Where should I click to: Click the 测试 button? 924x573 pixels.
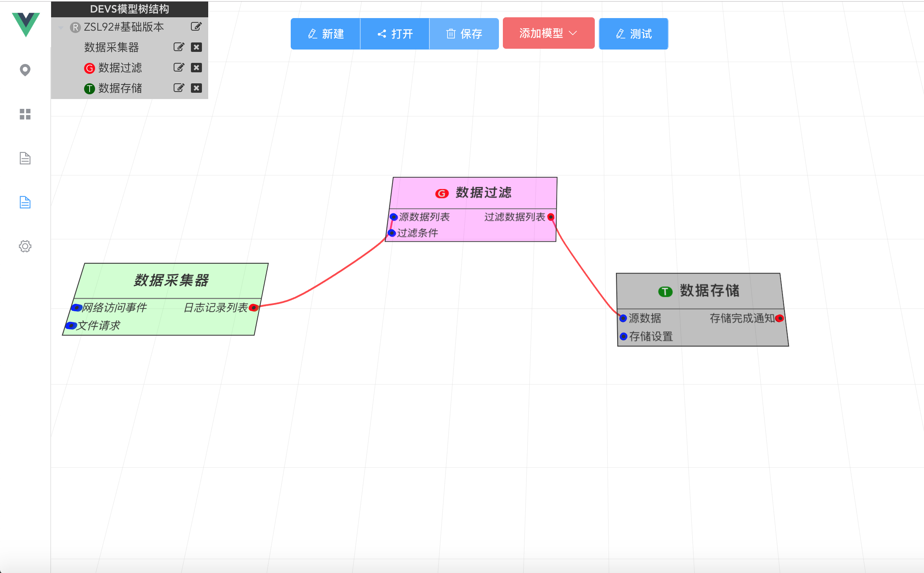(x=633, y=34)
